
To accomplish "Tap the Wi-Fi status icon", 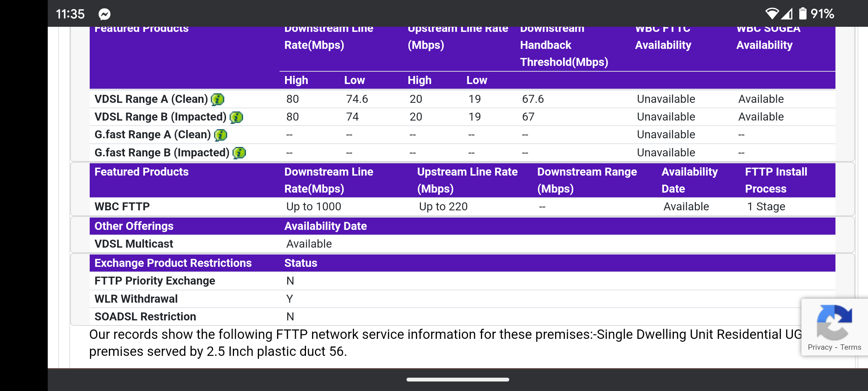I will pyautogui.click(x=772, y=14).
